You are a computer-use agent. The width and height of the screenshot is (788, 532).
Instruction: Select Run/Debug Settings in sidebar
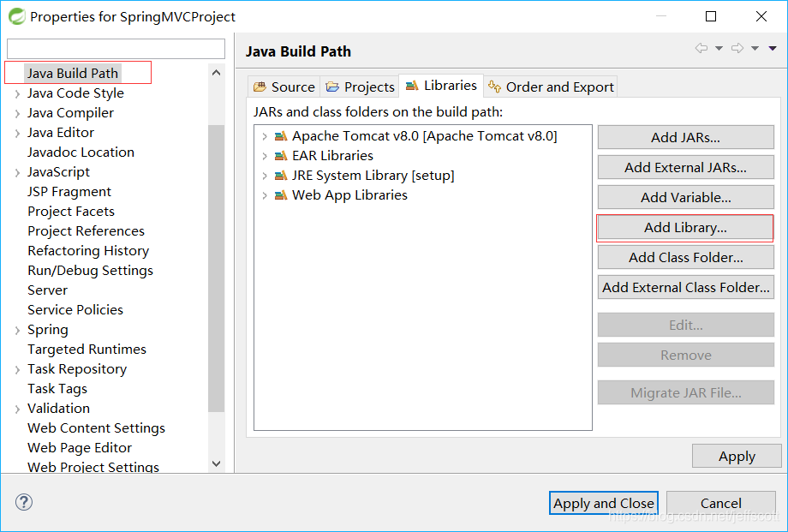click(x=90, y=271)
